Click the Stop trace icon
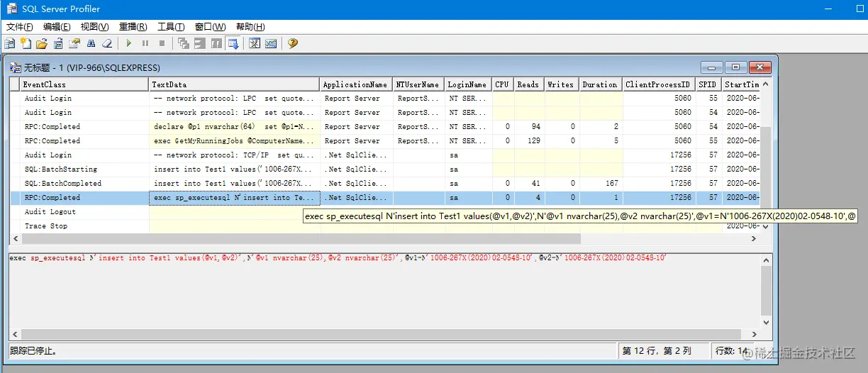Image resolution: width=868 pixels, height=373 pixels. [162, 43]
